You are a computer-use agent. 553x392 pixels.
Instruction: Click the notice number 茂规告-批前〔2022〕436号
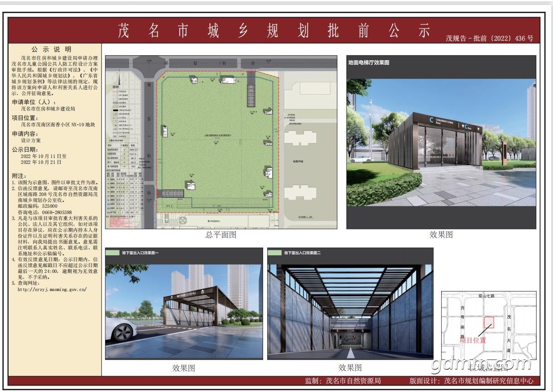coord(490,38)
